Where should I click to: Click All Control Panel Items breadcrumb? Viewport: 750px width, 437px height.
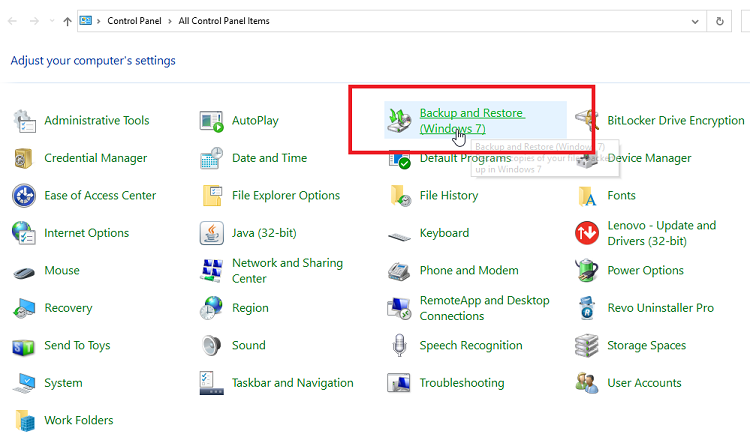(x=224, y=21)
